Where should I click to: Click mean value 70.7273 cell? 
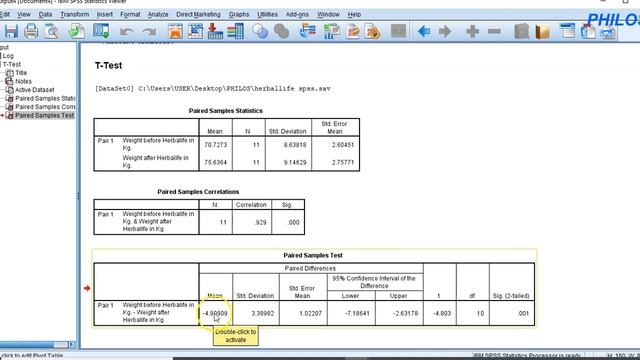pyautogui.click(x=216, y=145)
